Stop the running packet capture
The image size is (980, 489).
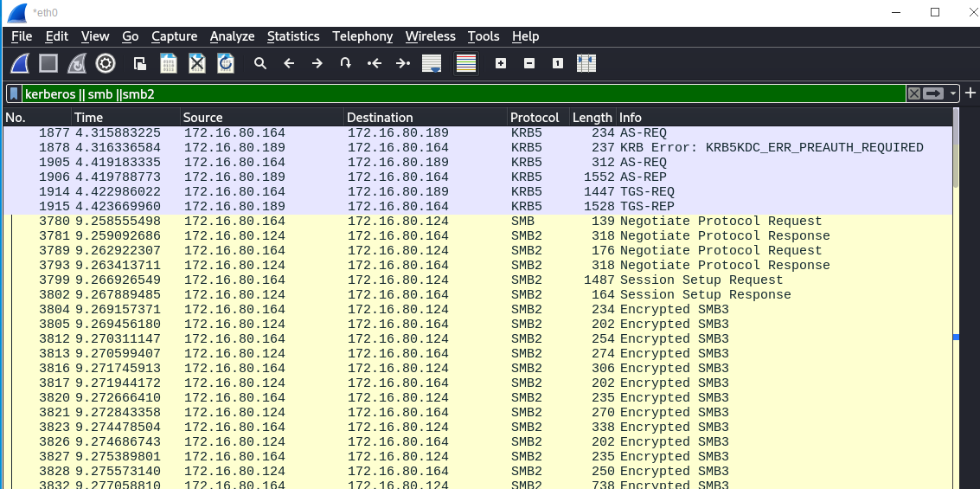click(48, 63)
